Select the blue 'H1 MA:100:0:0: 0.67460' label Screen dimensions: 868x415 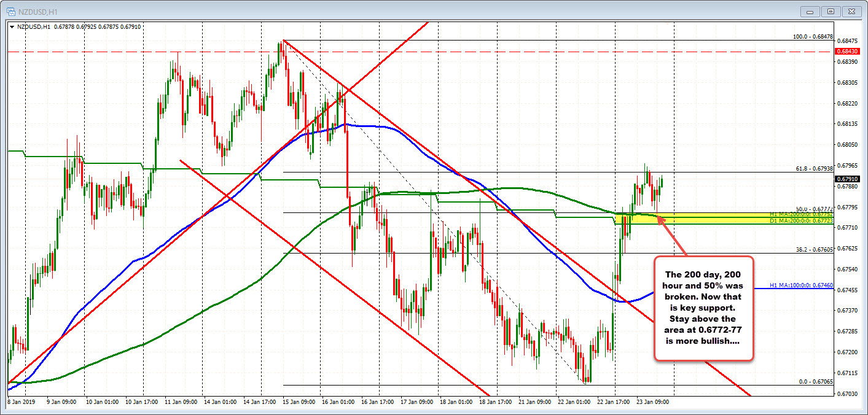801,285
